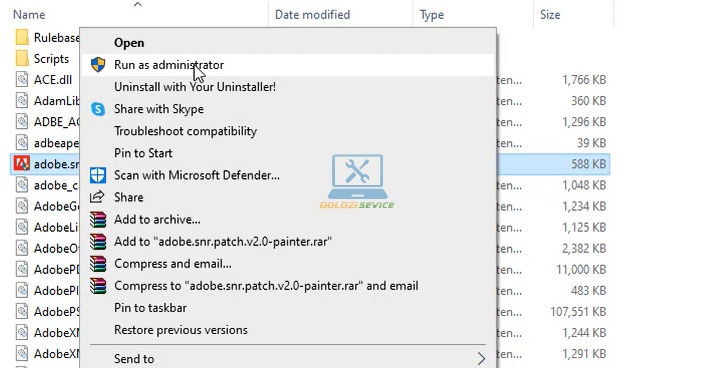
Task: Click the Microsoft Defender shield icon
Action: tap(98, 175)
